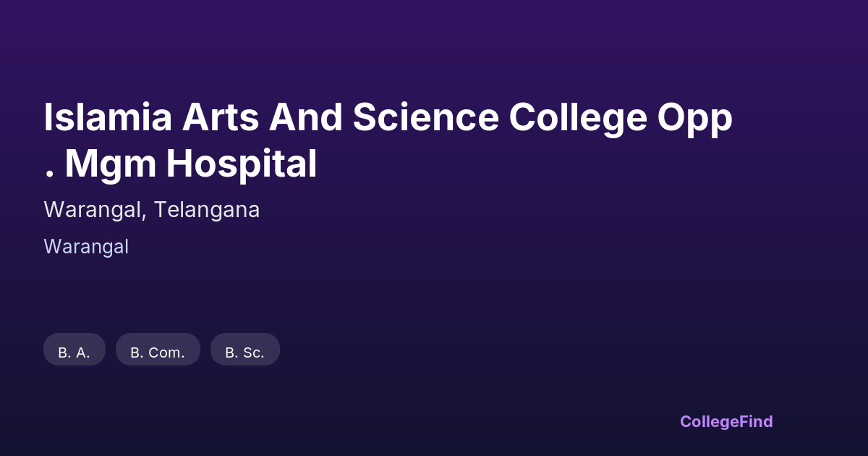
Task: Click the full college name heading
Action: click(x=388, y=141)
